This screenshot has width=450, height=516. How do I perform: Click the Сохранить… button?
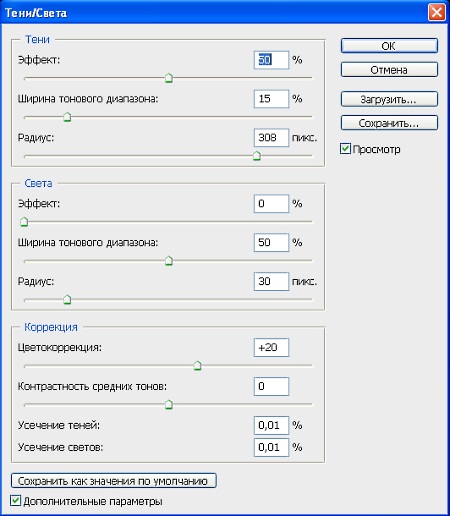coord(389,123)
